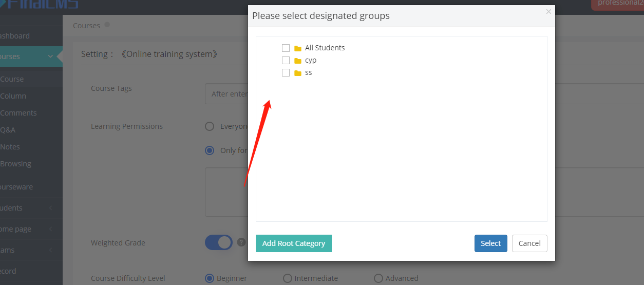Select Beginner difficulty level
644x285 pixels.
(210, 278)
